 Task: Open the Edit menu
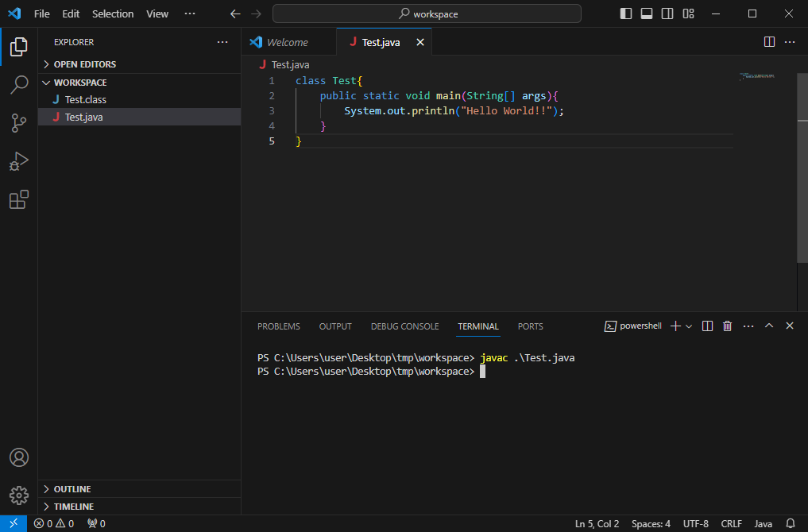(x=71, y=14)
